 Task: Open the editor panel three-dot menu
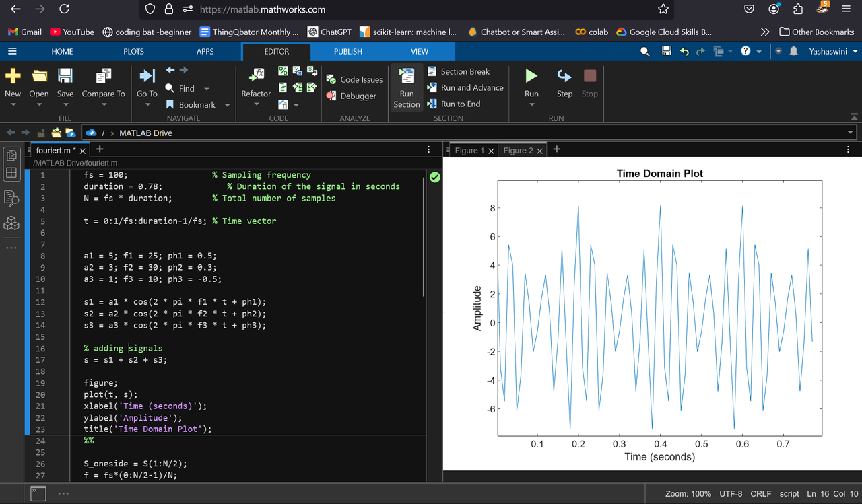(429, 149)
